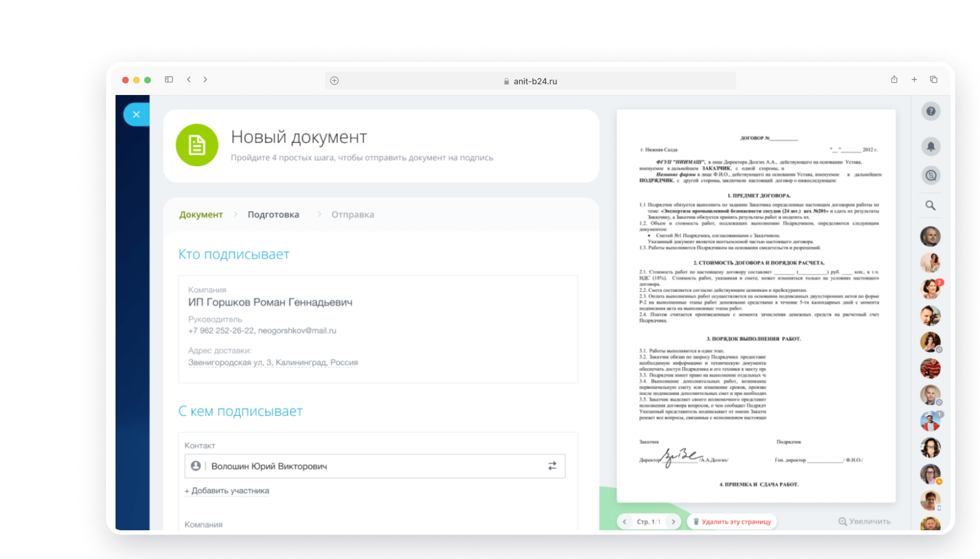The height and width of the screenshot is (559, 980).
Task: Show the browser tab overview
Action: pos(934,80)
